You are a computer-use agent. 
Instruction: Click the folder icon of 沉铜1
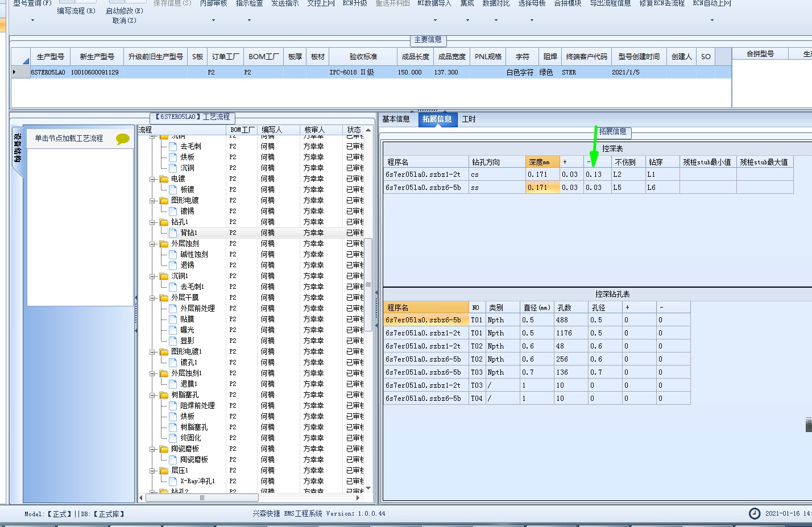pos(164,276)
